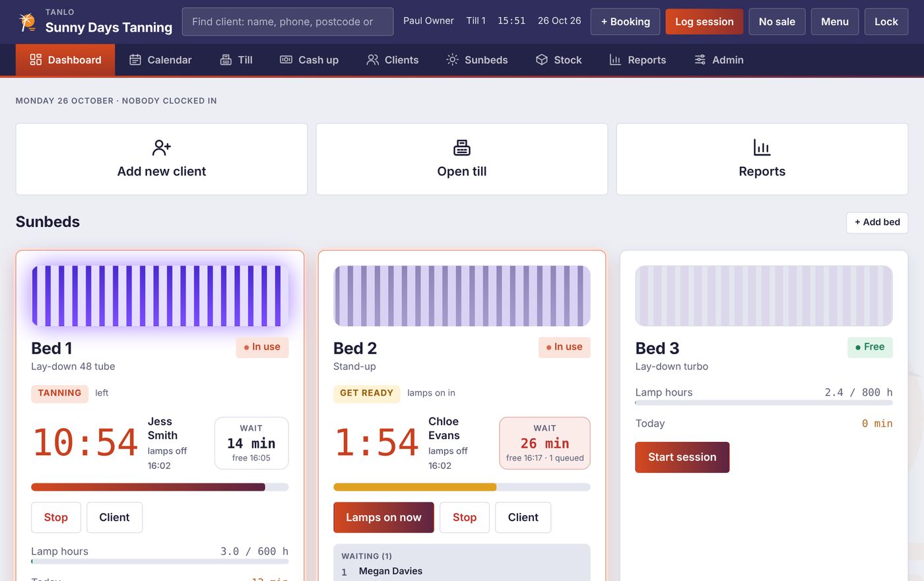This screenshot has height=581, width=924.
Task: Click the Stock box icon
Action: tap(542, 60)
